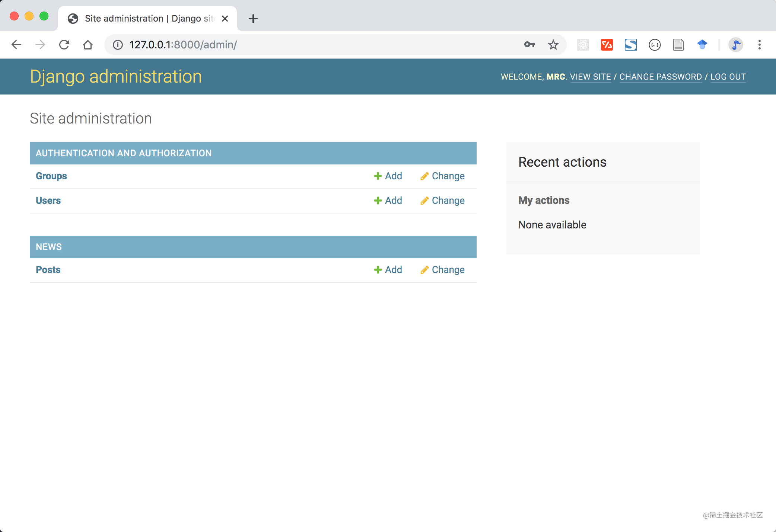Open Authentication and Authorization section header
The height and width of the screenshot is (532, 776).
coord(124,153)
